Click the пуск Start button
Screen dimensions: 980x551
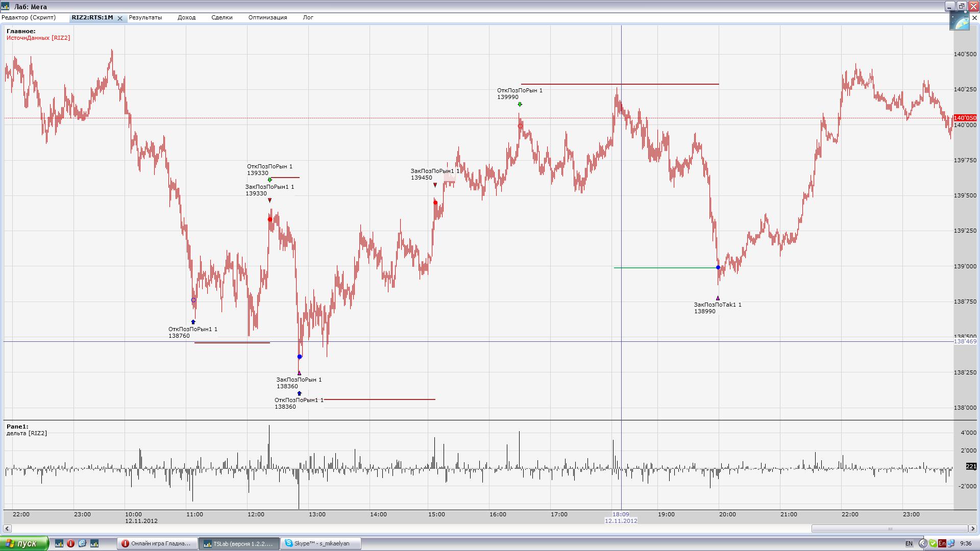pyautogui.click(x=24, y=543)
